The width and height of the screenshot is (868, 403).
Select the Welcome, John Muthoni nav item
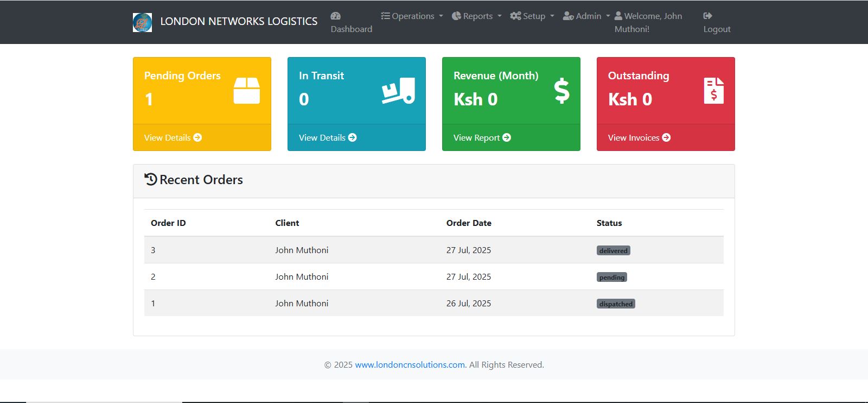tap(648, 22)
